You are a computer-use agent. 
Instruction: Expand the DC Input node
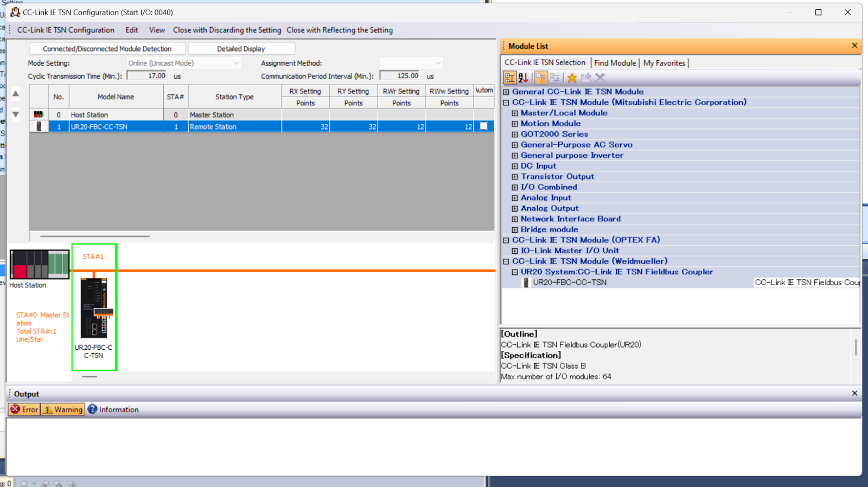(515, 166)
